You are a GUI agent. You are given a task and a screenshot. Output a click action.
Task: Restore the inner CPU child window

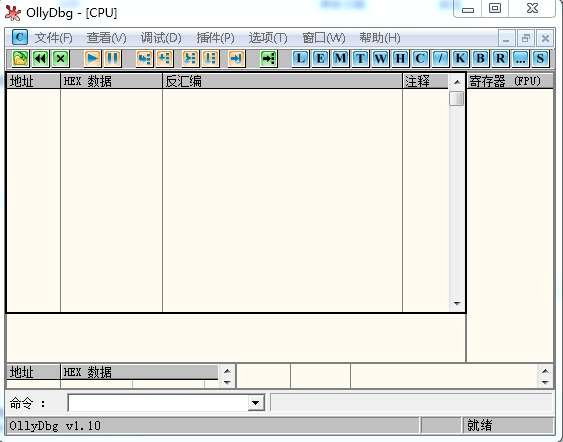(x=526, y=38)
